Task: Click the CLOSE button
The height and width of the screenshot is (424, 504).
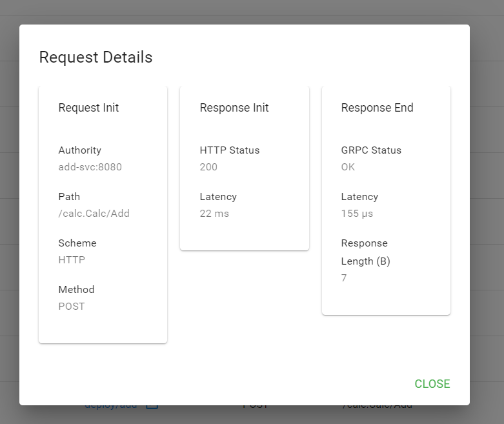Action: click(x=432, y=384)
